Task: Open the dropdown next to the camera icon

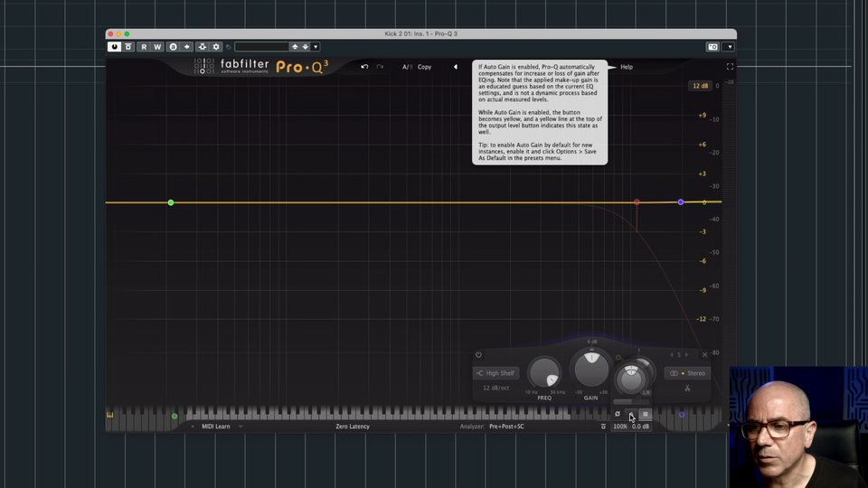Action: click(x=730, y=47)
